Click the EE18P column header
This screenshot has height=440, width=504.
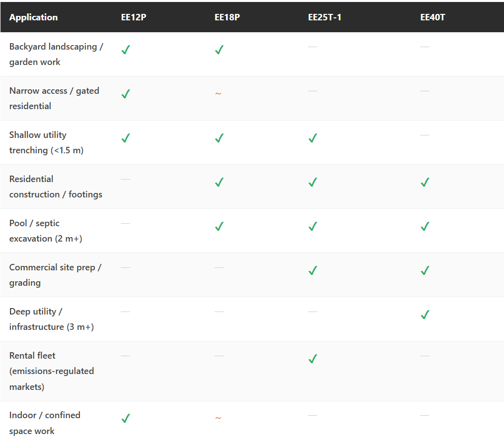[227, 17]
